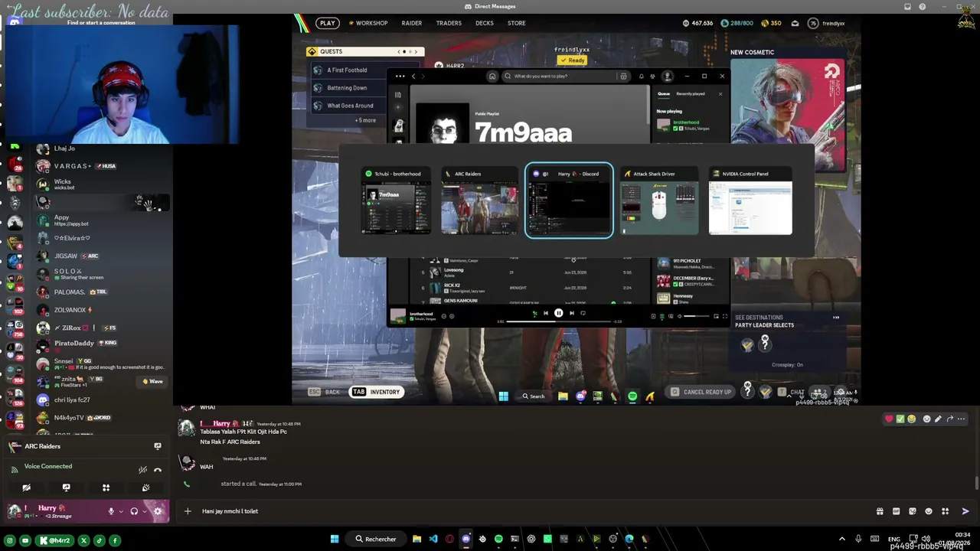
Task: Go to the previous Spotify track
Action: (x=546, y=313)
